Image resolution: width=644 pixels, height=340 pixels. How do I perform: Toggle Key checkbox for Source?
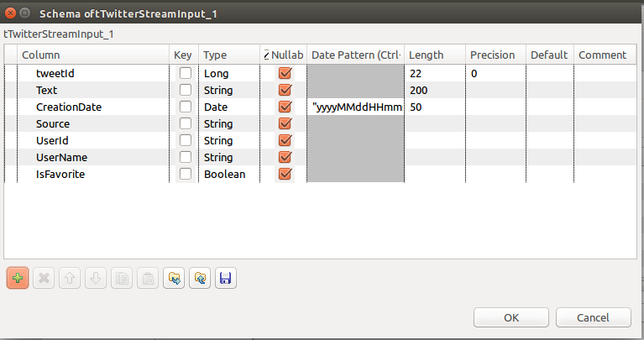tap(186, 123)
